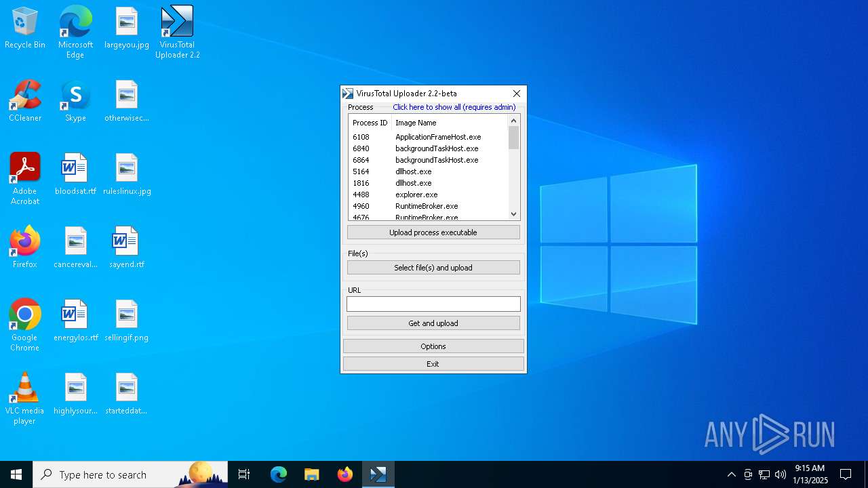The image size is (868, 488).
Task: Open VLC media player desktop shortcut
Action: [25, 398]
